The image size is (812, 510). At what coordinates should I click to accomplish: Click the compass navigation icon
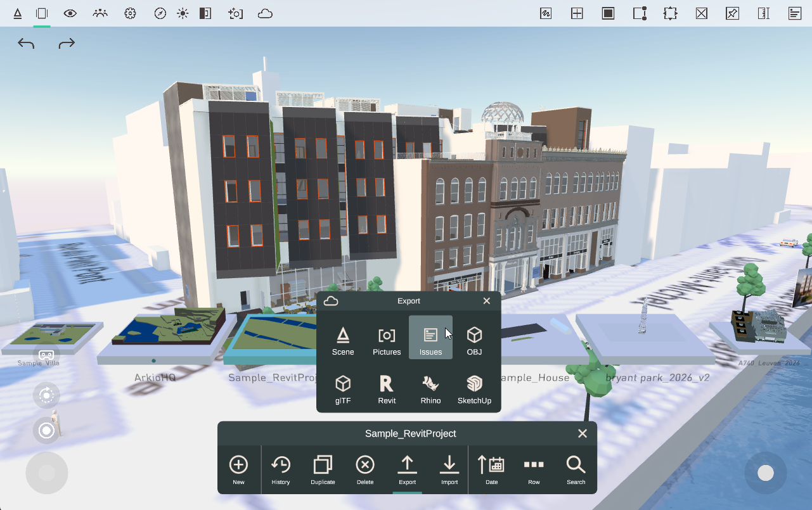click(x=160, y=13)
